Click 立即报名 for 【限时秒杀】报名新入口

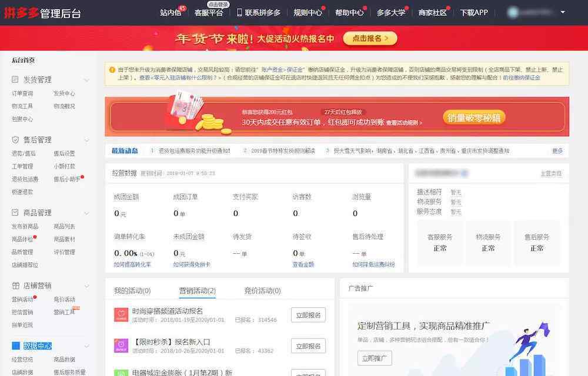[x=308, y=346]
